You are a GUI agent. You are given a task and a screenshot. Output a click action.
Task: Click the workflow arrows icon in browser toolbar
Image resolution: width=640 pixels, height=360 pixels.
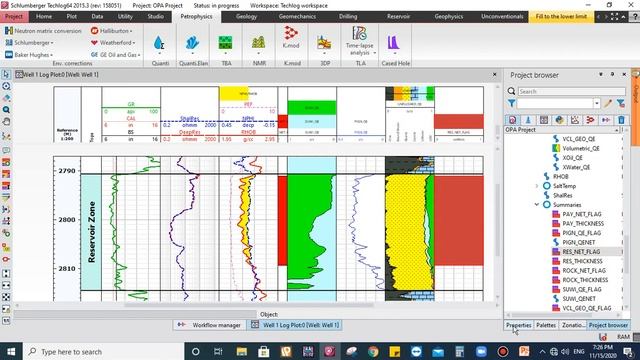pos(606,120)
